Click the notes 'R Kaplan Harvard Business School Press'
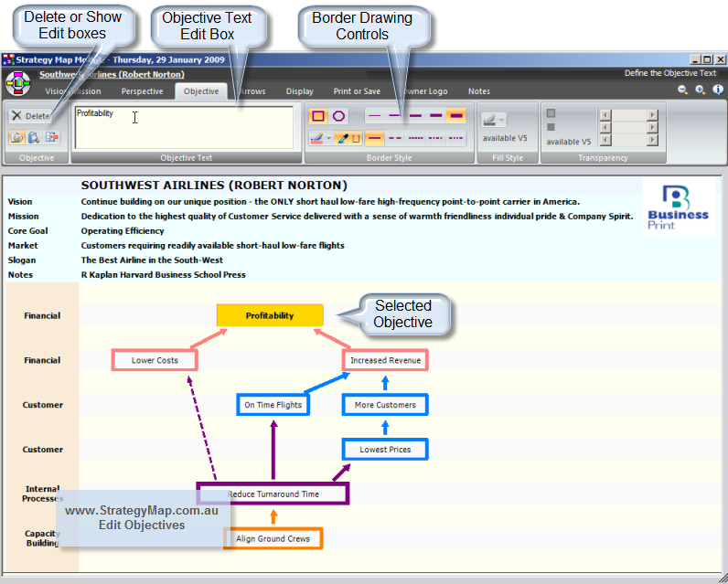This screenshot has width=728, height=584. [164, 274]
